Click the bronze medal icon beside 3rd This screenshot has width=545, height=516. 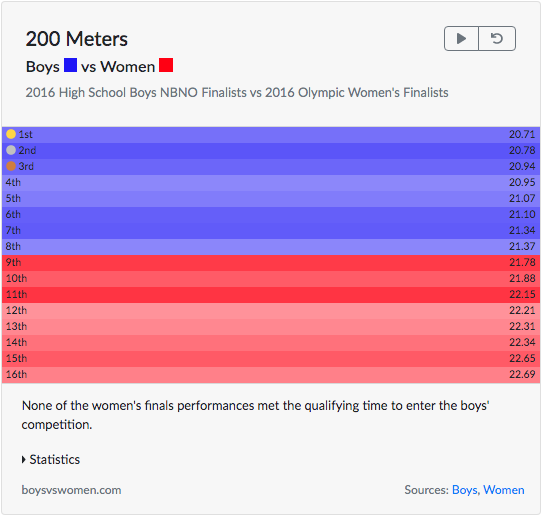[x=11, y=166]
